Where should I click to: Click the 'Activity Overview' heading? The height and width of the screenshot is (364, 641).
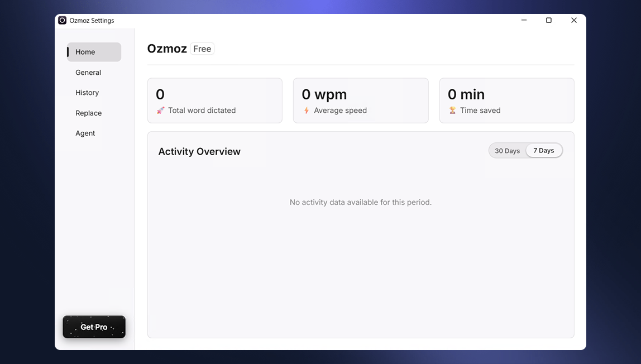(199, 151)
